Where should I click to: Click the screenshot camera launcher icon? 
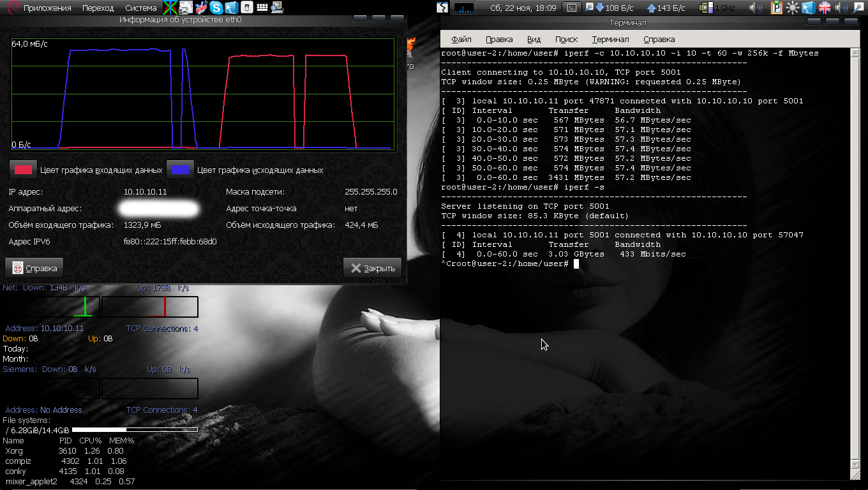pos(185,8)
